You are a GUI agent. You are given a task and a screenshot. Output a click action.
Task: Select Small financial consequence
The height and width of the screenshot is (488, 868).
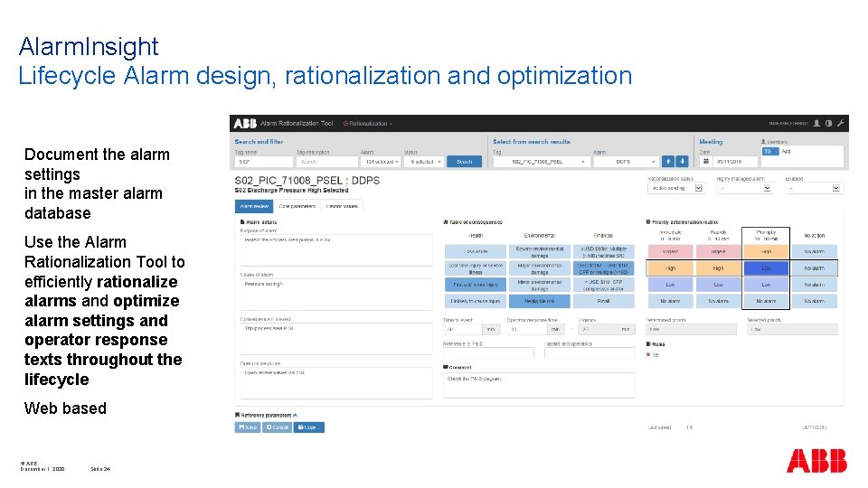pyautogui.click(x=603, y=301)
